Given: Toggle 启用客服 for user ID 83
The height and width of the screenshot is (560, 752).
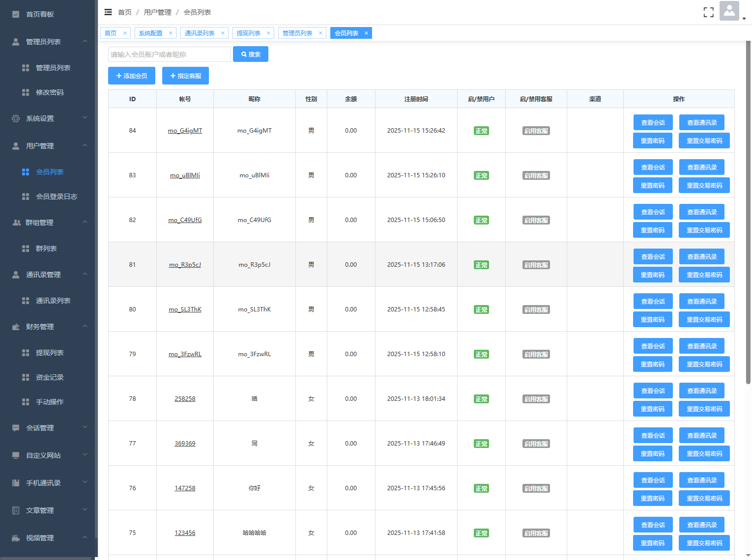Looking at the screenshot, I should click(x=536, y=176).
